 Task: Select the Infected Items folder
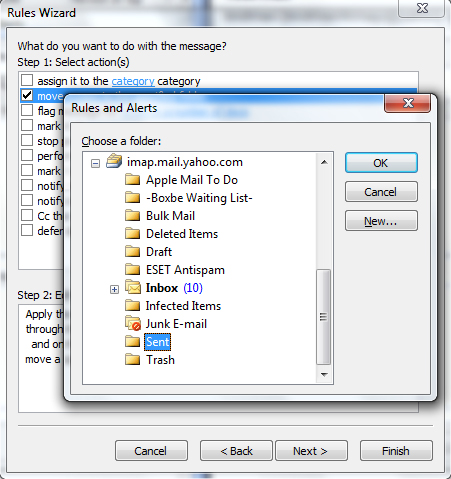[183, 306]
